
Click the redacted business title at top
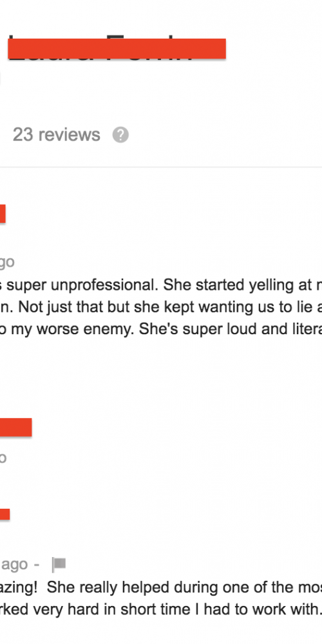[x=117, y=49]
